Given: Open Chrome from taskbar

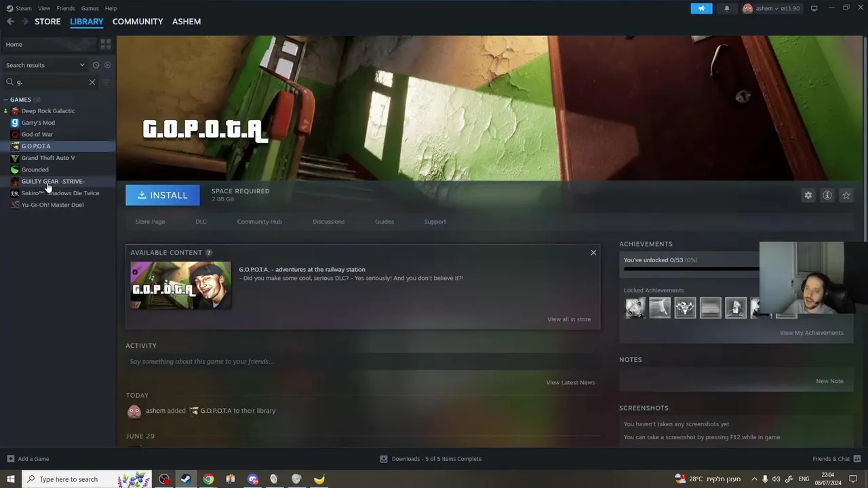Looking at the screenshot, I should pos(208,479).
